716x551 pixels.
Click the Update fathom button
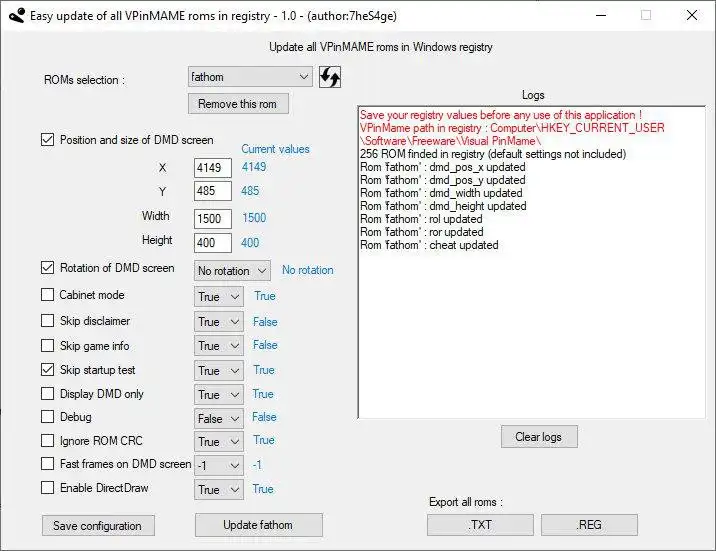[x=258, y=525]
